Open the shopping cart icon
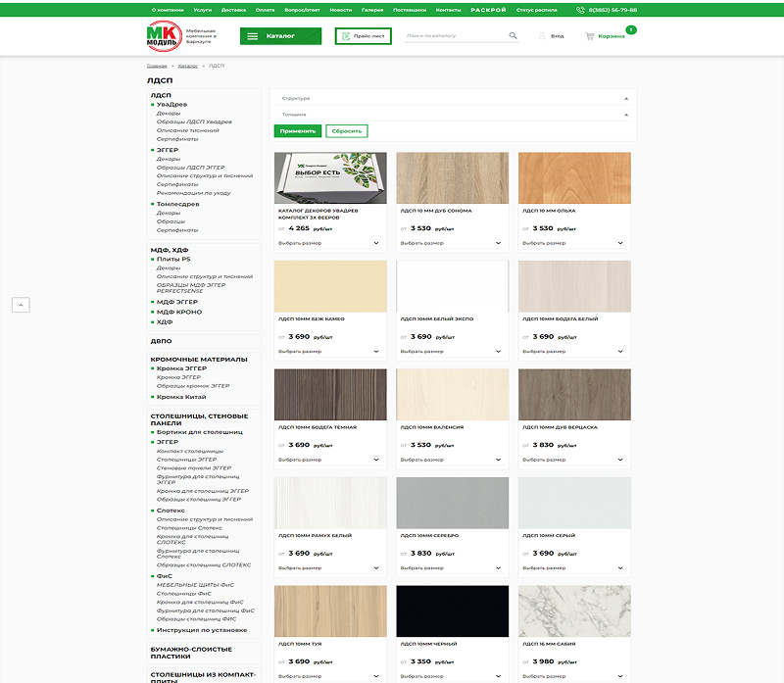Image resolution: width=784 pixels, height=683 pixels. 589,36
